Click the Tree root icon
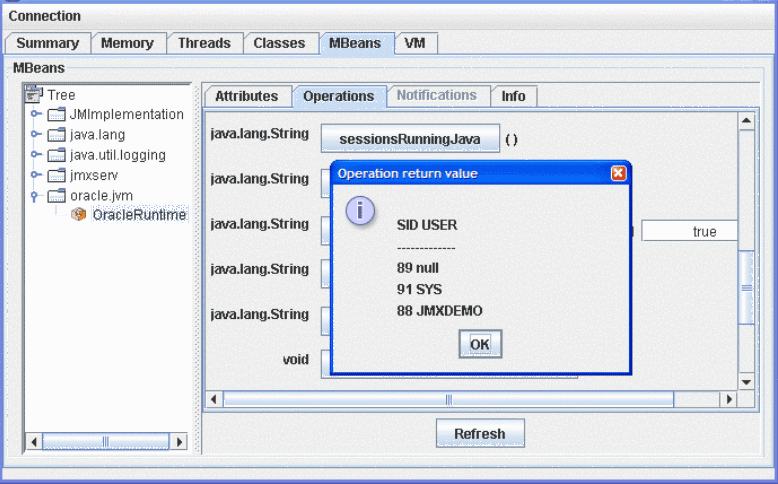 coord(34,94)
